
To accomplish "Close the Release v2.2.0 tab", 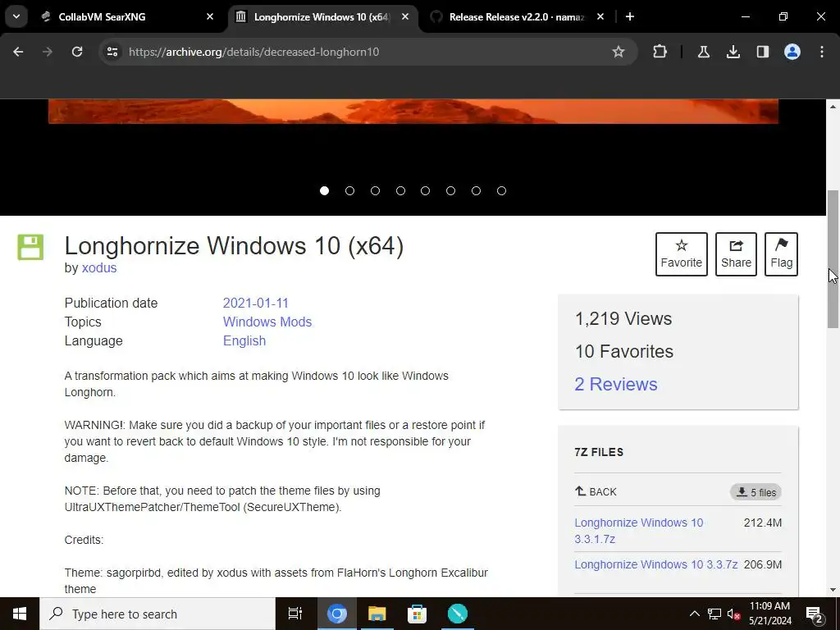I will pos(600,16).
